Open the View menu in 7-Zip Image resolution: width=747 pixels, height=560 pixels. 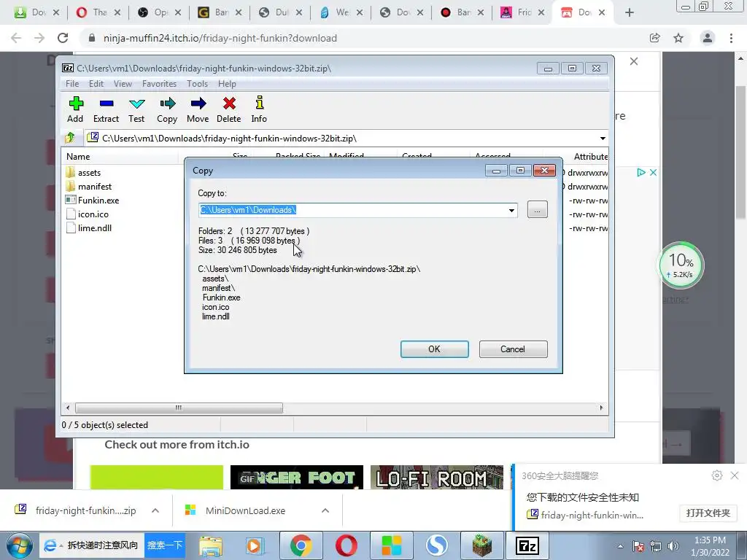pos(123,84)
